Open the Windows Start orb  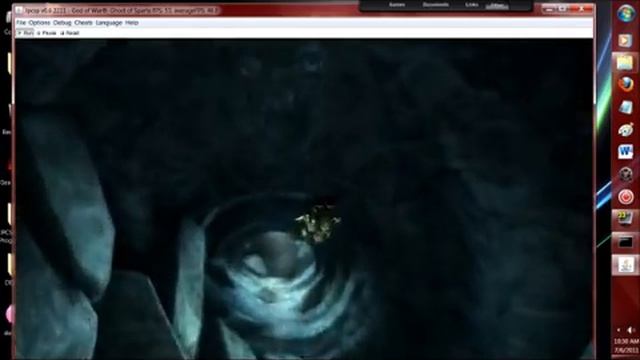(626, 14)
